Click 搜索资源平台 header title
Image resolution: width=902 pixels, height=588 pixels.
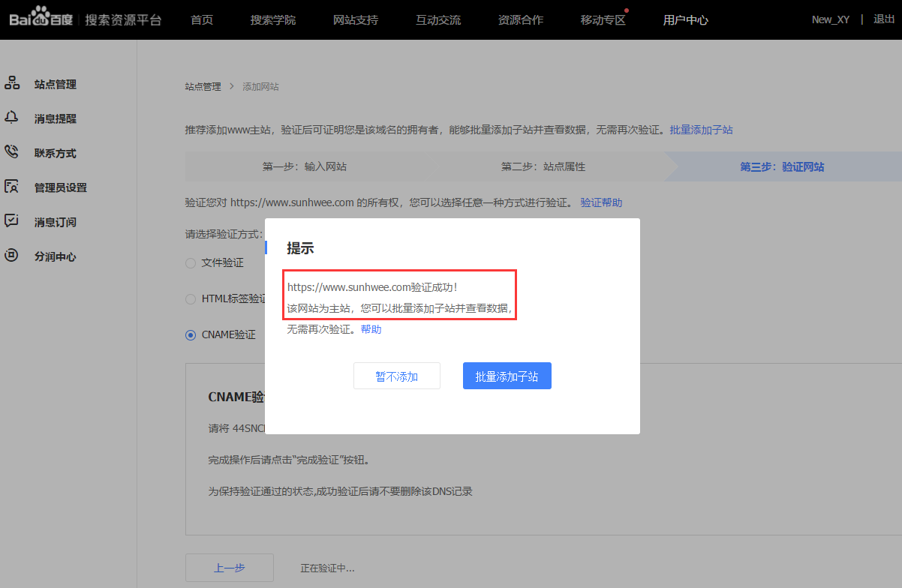123,20
